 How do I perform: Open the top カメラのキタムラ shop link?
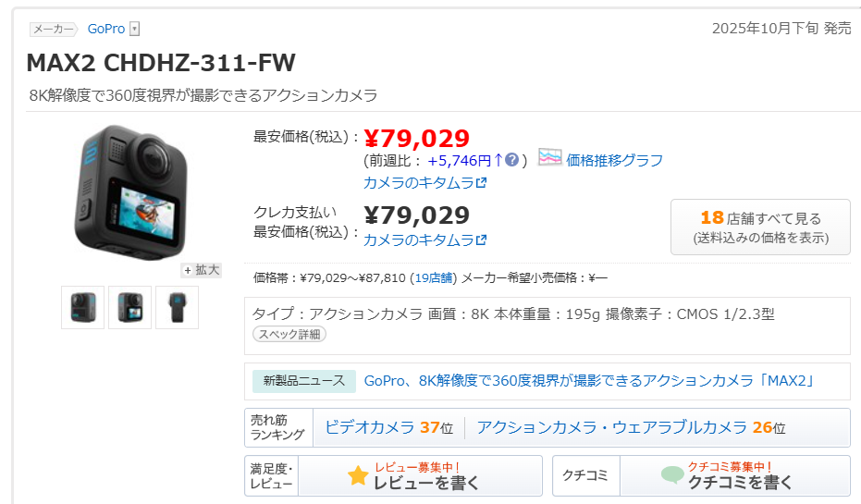(419, 183)
